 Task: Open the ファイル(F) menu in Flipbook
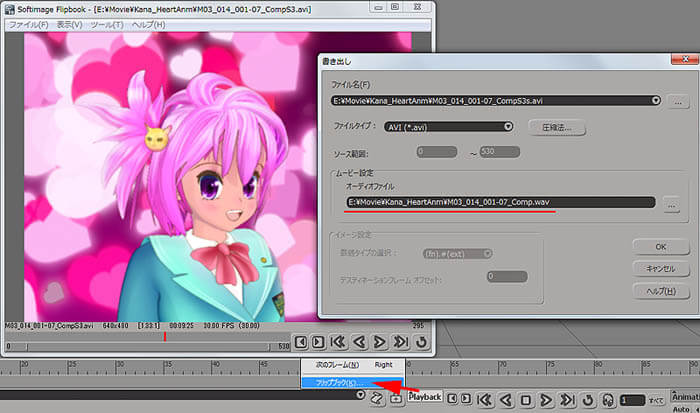tap(29, 23)
